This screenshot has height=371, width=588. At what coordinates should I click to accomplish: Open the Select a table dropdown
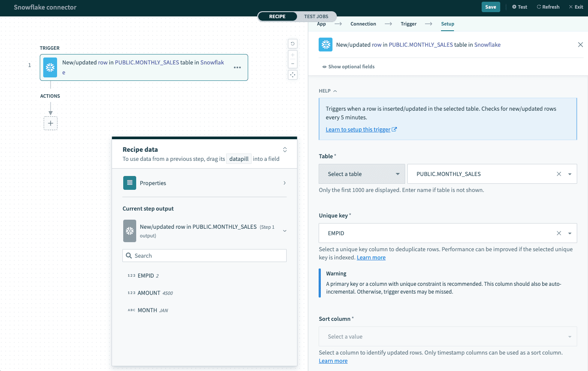(x=361, y=174)
